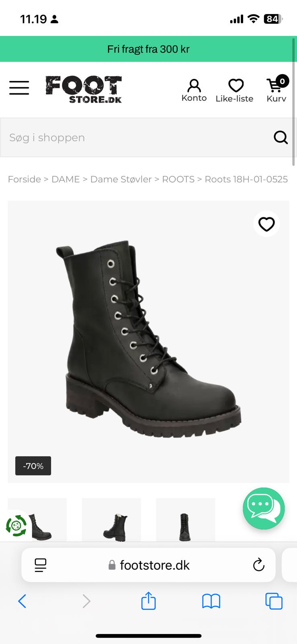Show open Safari tabs overview
This screenshot has width=297, height=644.
tap(274, 601)
